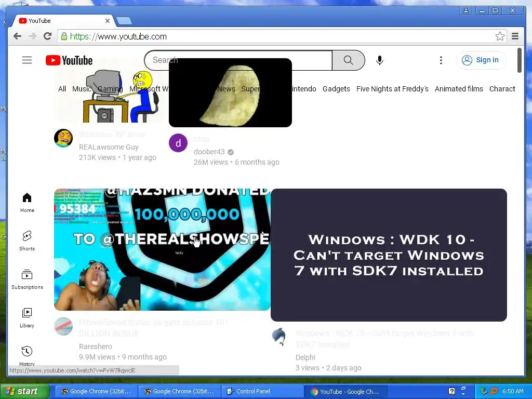The image size is (532, 399).
Task: Focus the YouTube search field
Action: pos(238,60)
